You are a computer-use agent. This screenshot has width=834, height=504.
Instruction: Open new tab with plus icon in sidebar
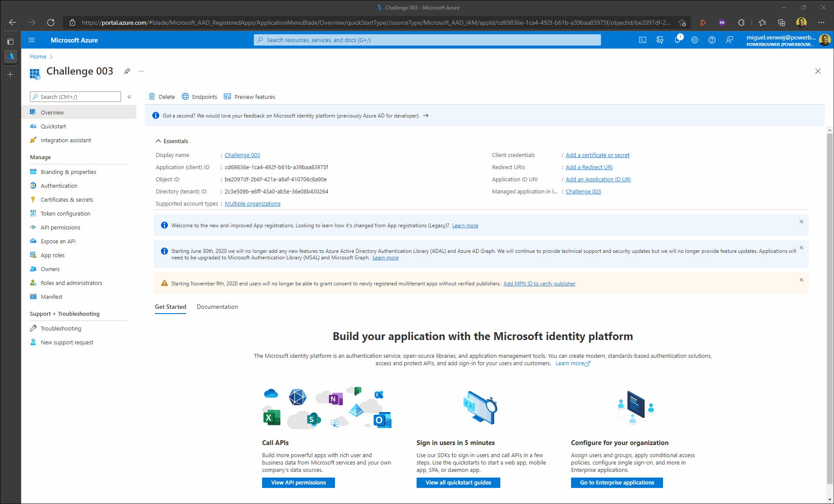pos(10,75)
